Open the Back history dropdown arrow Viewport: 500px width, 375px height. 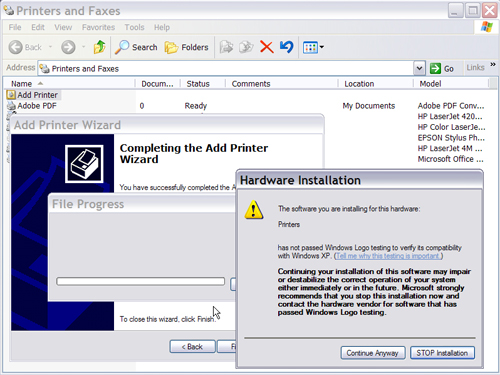(x=50, y=47)
